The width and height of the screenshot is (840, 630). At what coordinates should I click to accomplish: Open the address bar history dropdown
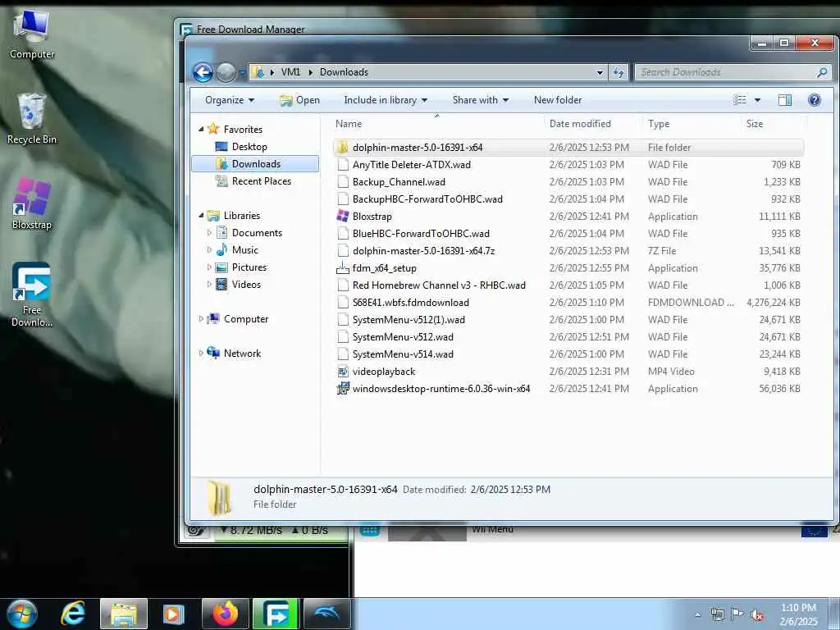click(600, 72)
